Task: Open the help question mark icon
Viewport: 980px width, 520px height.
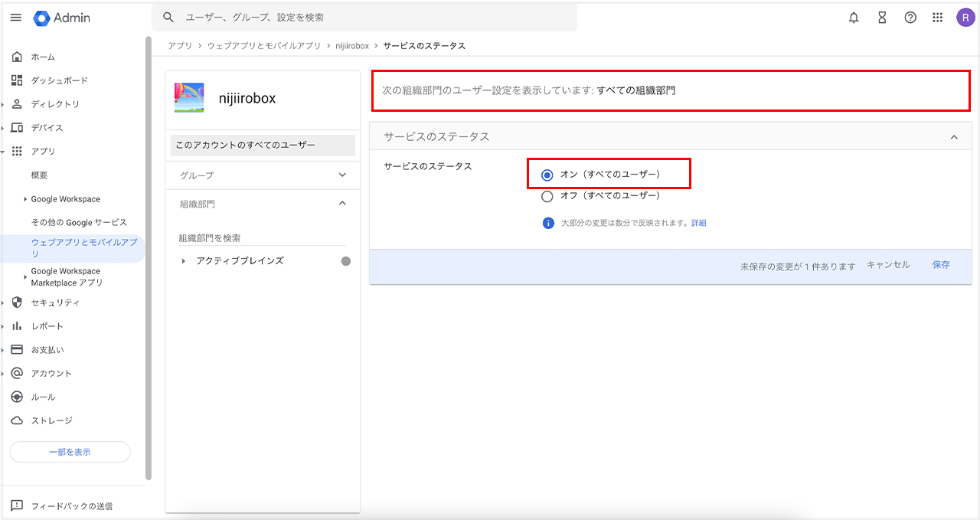Action: [910, 18]
